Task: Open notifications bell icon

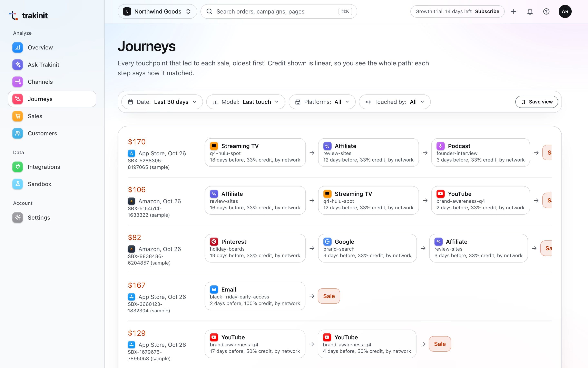Action: [530, 11]
